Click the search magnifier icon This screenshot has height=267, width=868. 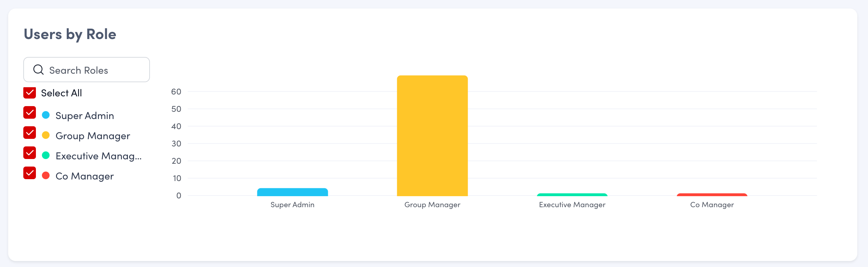tap(38, 70)
